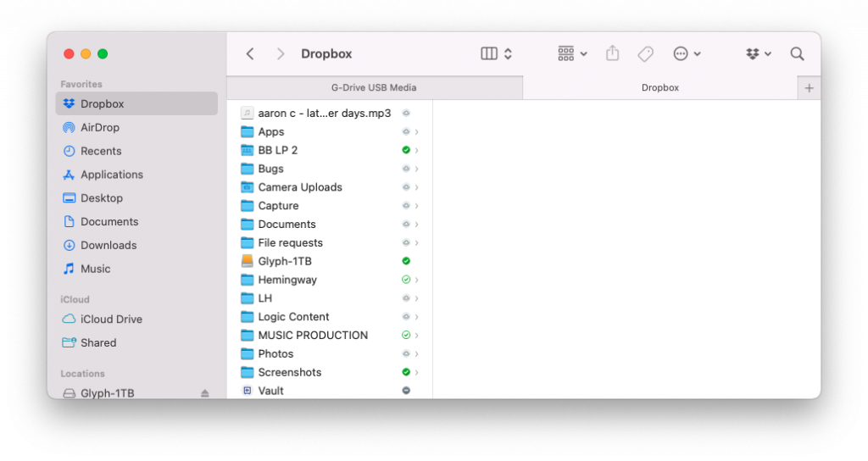This screenshot has width=868, height=461.
Task: Select Music in the sidebar
Action: tap(136, 269)
